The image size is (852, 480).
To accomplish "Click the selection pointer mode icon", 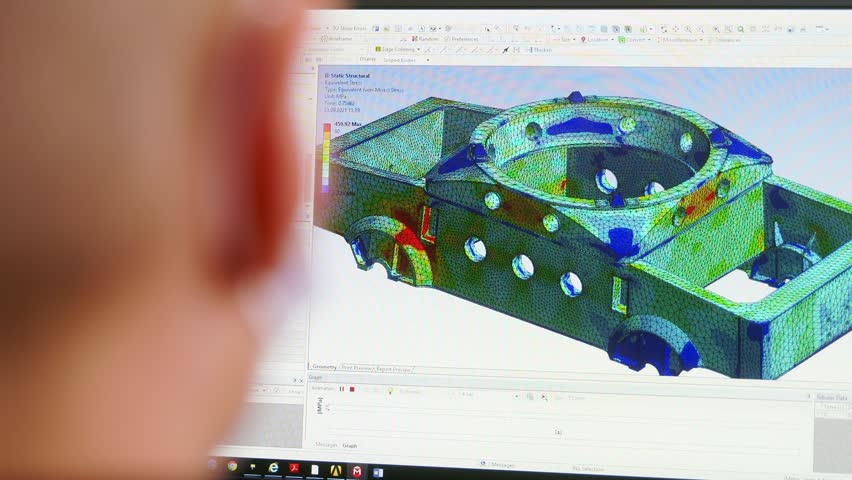I will pos(487,28).
